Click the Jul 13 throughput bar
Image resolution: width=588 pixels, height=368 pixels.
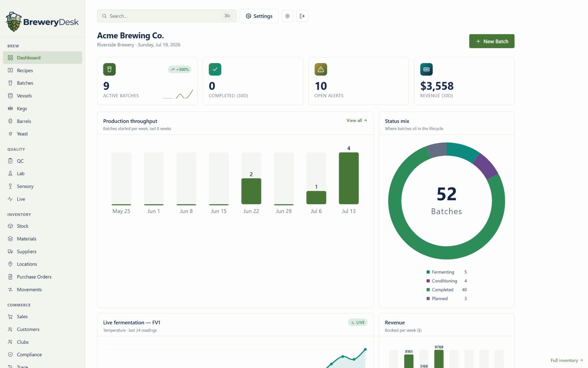(x=349, y=178)
